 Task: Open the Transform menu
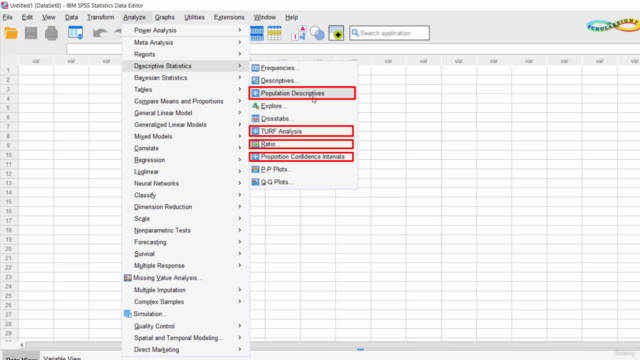[100, 17]
